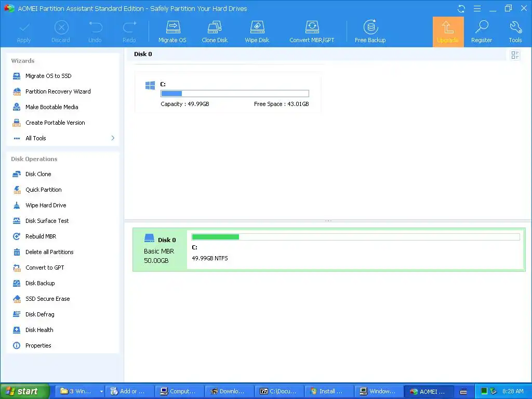Open Convert MBR/GPT from the toolbar
Viewport: 532px width, 399px height.
312,32
